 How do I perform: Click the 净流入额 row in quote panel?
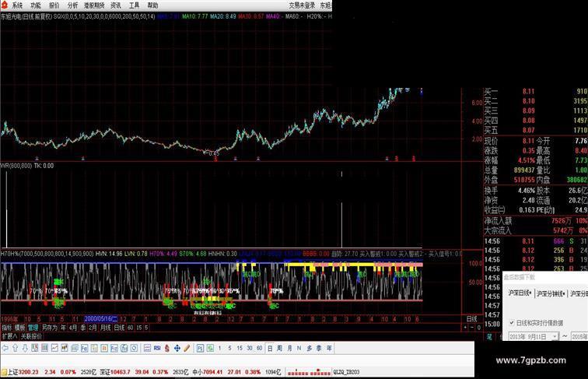(535, 221)
